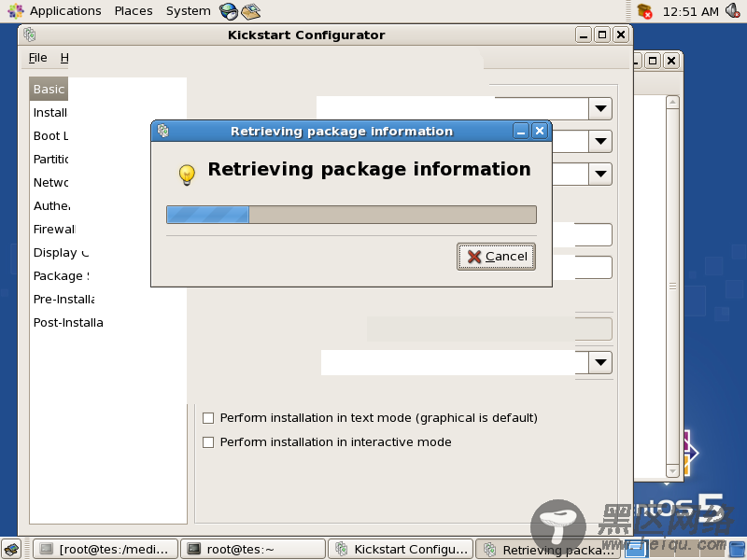Click the background window's vertical scrollbar handle
The image size is (747, 560).
tap(672, 287)
